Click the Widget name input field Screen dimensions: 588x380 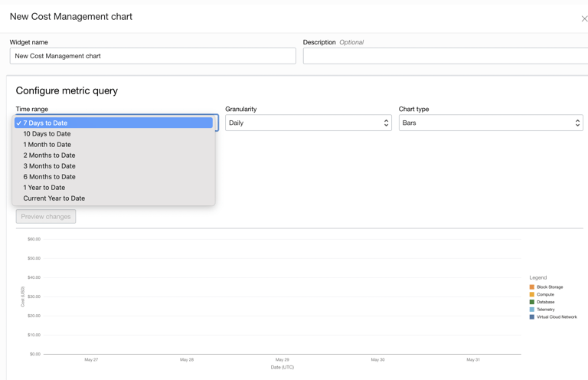pos(152,56)
